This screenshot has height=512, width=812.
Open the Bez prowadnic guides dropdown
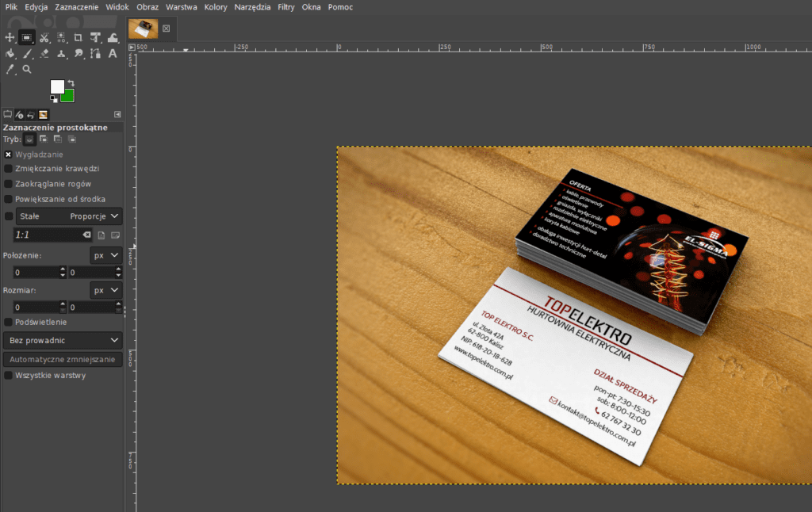63,340
